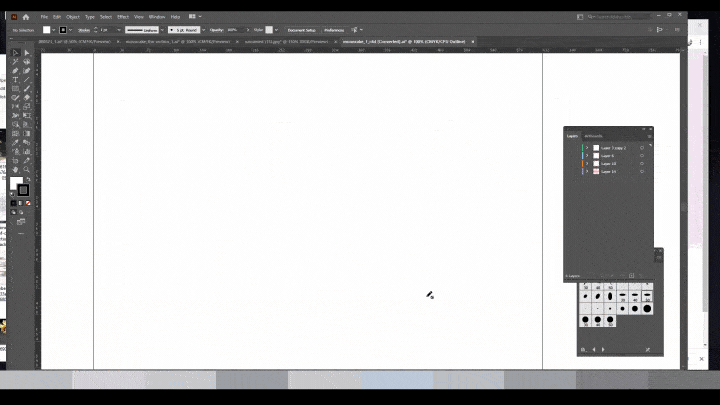
Task: Open the Window menu
Action: pyautogui.click(x=157, y=17)
